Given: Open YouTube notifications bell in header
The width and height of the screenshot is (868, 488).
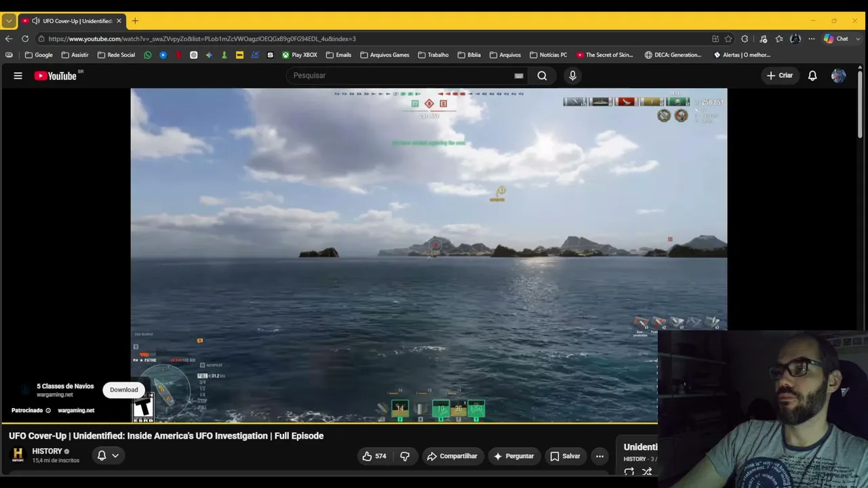Looking at the screenshot, I should click(x=812, y=76).
